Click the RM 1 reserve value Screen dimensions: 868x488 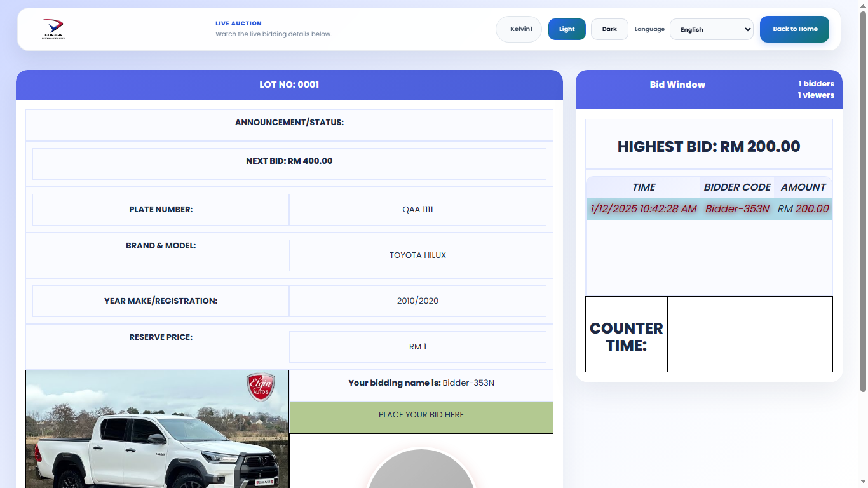coord(417,347)
